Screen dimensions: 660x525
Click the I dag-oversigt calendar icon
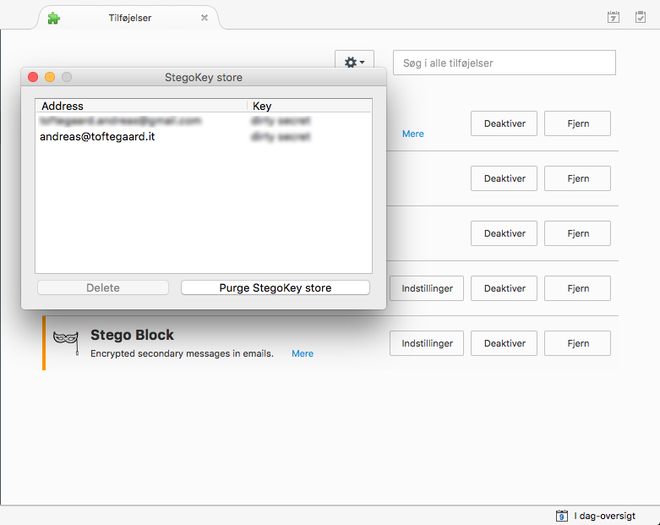click(561, 516)
